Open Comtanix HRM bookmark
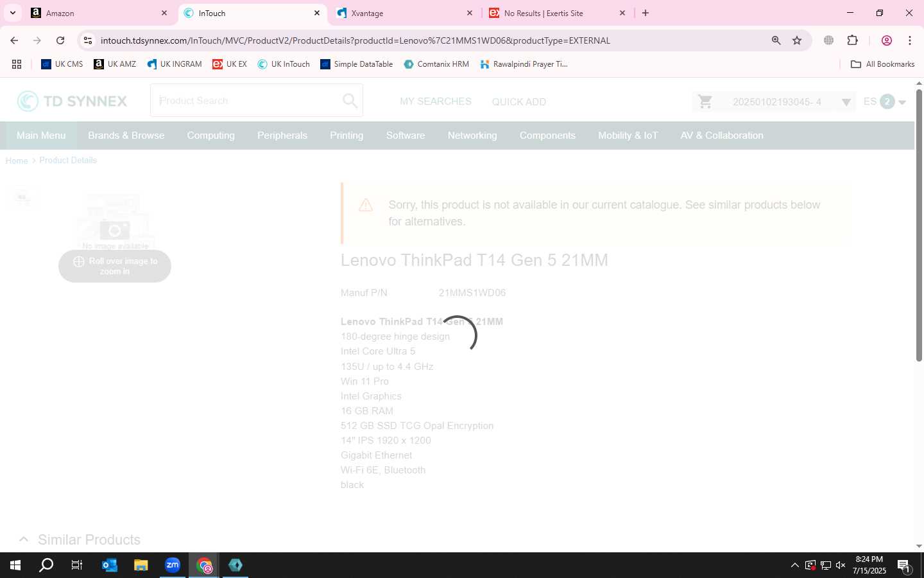This screenshot has height=578, width=924. [436, 64]
